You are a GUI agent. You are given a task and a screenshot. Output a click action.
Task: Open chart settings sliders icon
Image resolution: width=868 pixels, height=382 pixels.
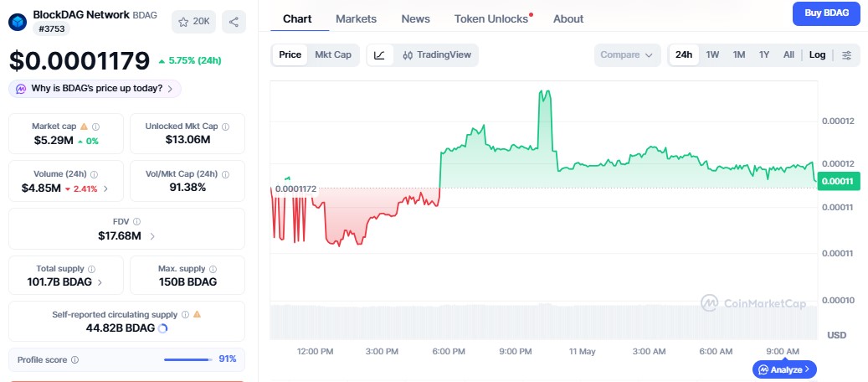(x=846, y=55)
